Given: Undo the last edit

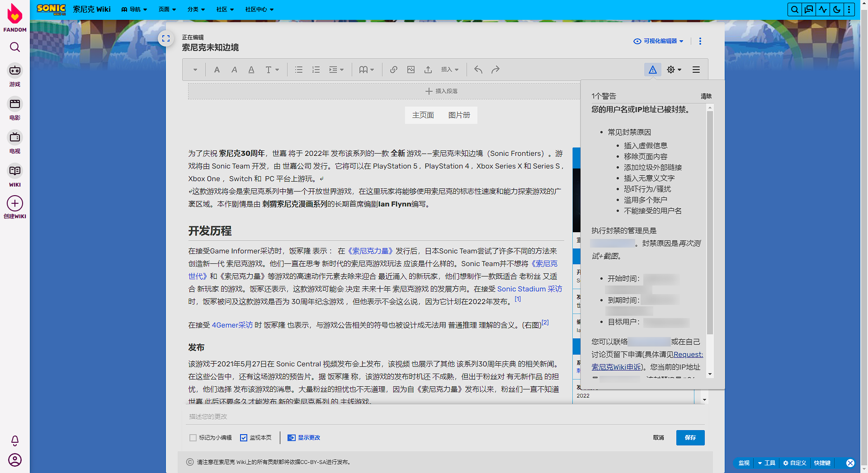Looking at the screenshot, I should 478,70.
